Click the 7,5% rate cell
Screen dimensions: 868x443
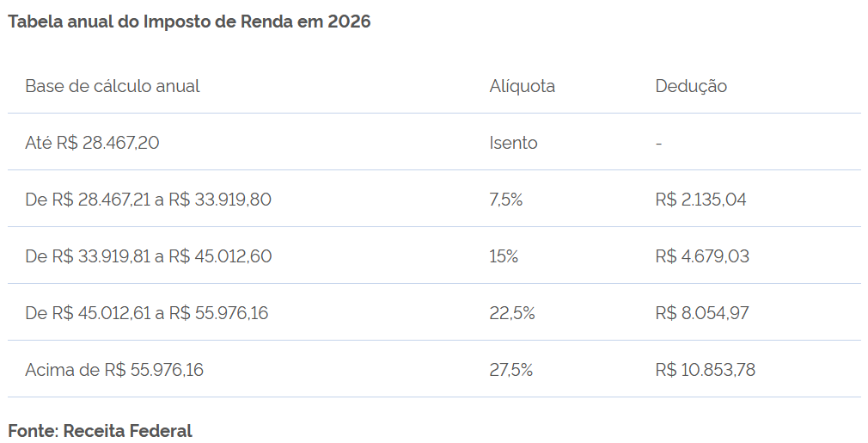click(506, 200)
